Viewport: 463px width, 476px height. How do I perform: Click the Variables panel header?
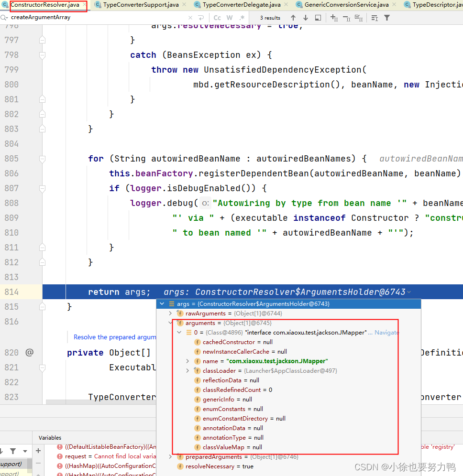[x=50, y=437]
